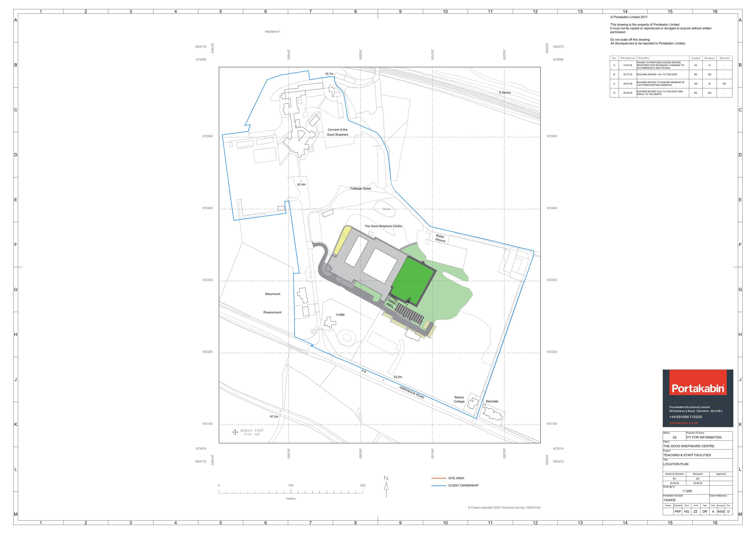Click 'FIT FOR INFORMATION' purpose of issue
Screen dimensions: 756x534
point(704,437)
